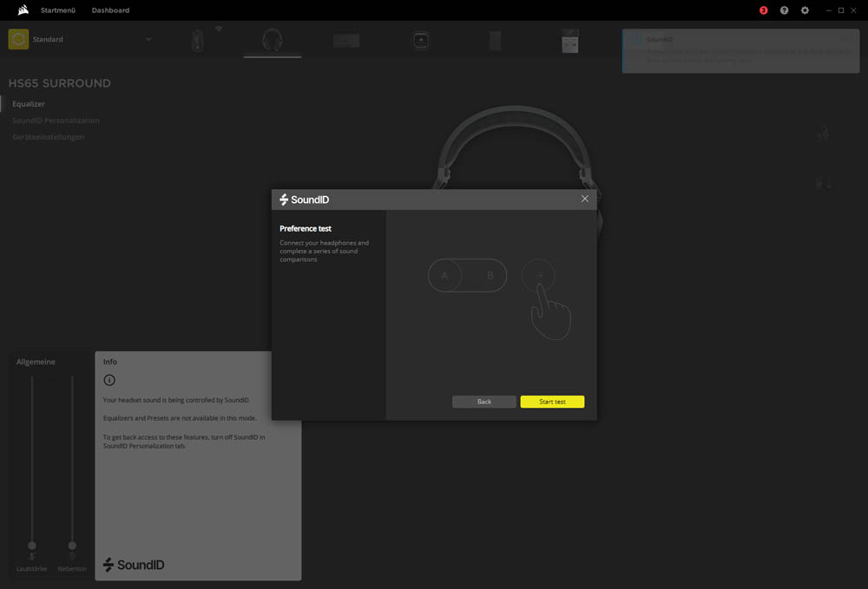The width and height of the screenshot is (868, 589).
Task: Click the SoundID dialog title logo
Action: tap(304, 200)
